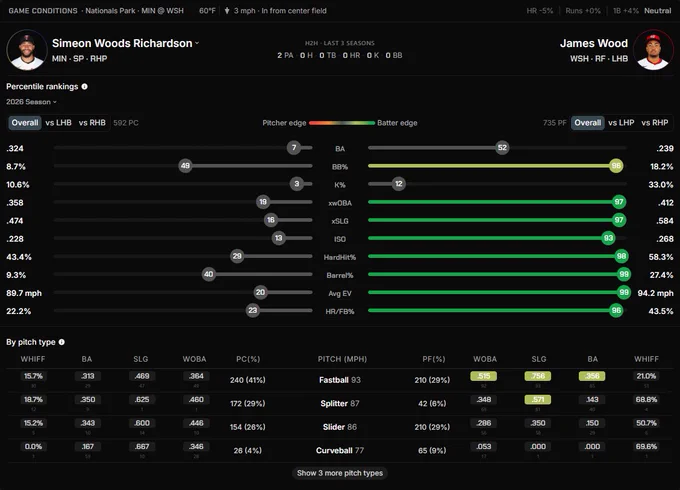Click the pitcher Splitter WOBA value .460
The height and width of the screenshot is (490, 680).
coord(196,400)
